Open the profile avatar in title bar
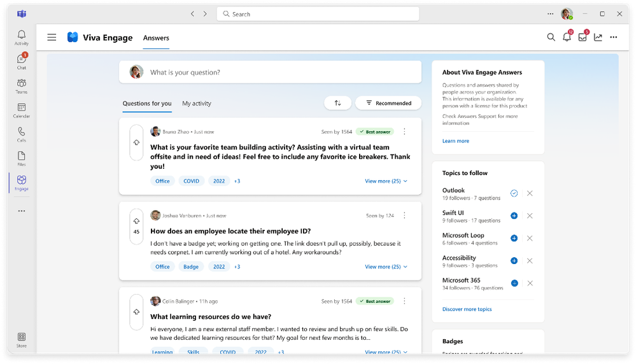 (567, 14)
